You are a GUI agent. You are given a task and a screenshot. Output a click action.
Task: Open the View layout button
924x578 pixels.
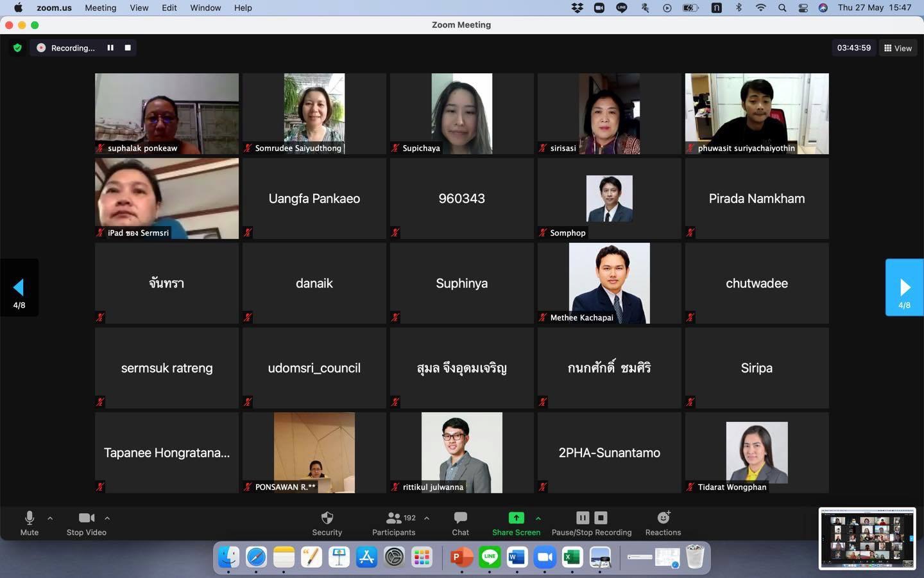898,48
